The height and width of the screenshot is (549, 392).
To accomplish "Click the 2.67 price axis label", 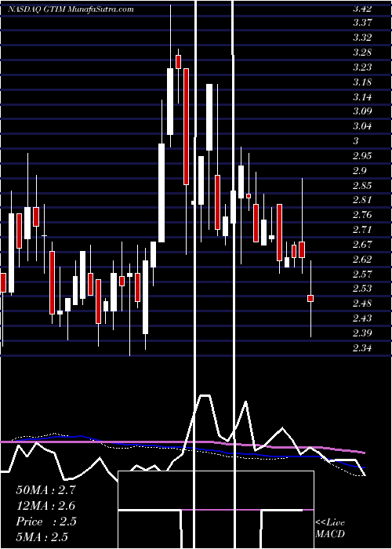I will point(362,245).
